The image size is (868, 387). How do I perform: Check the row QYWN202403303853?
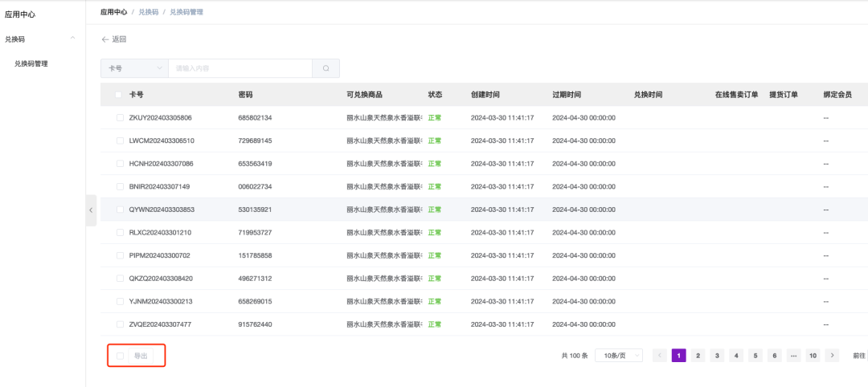click(x=120, y=210)
